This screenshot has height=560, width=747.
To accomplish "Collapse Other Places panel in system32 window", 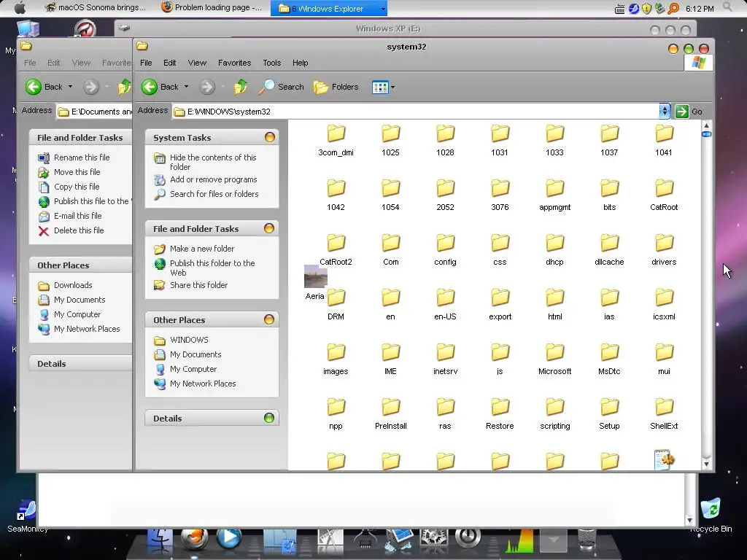I will tap(269, 319).
